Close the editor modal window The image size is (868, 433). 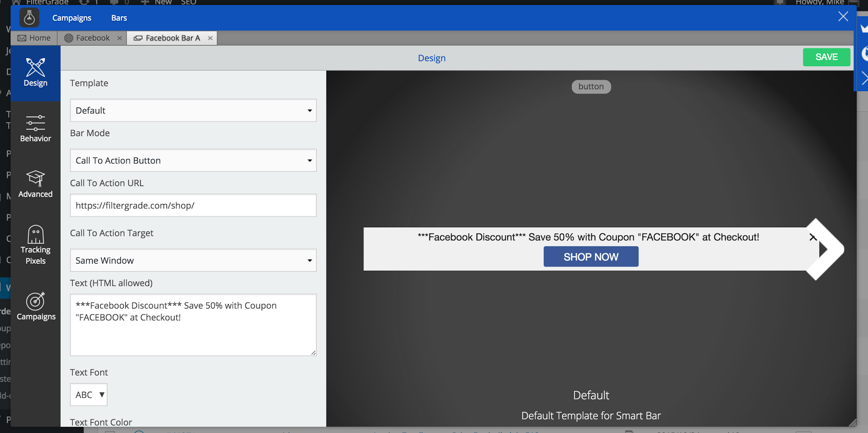point(843,16)
